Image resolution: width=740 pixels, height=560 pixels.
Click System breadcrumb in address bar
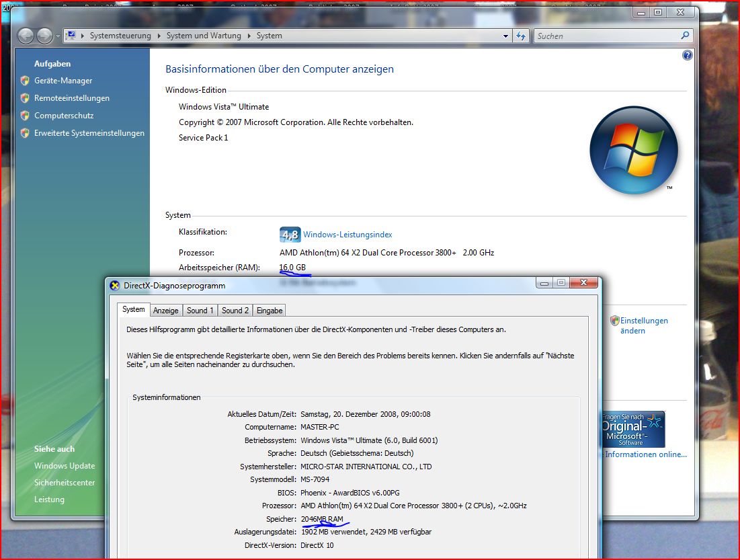coord(269,36)
